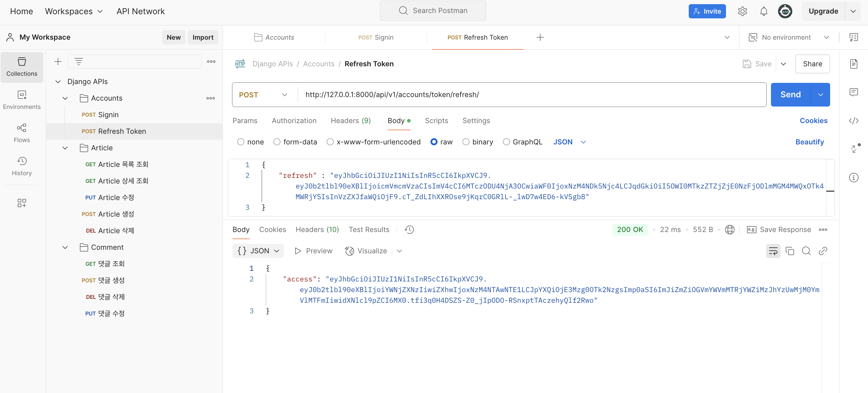
Task: Open the related requests icon
Action: 854,149
